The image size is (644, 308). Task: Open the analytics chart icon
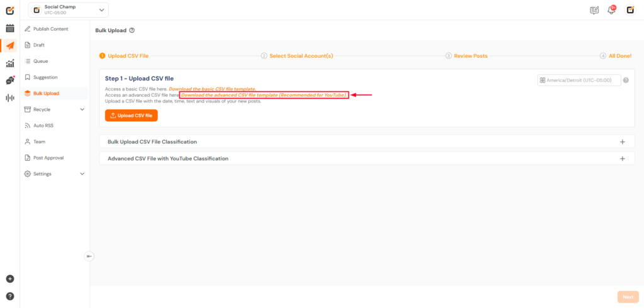(10, 63)
